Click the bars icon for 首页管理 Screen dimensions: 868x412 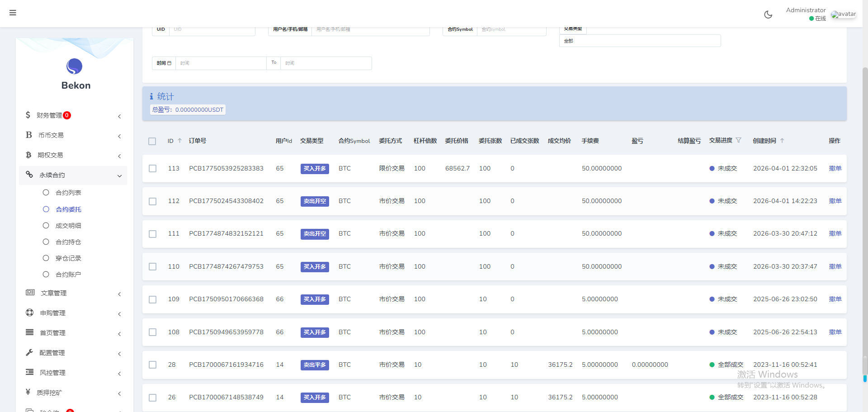coord(30,332)
